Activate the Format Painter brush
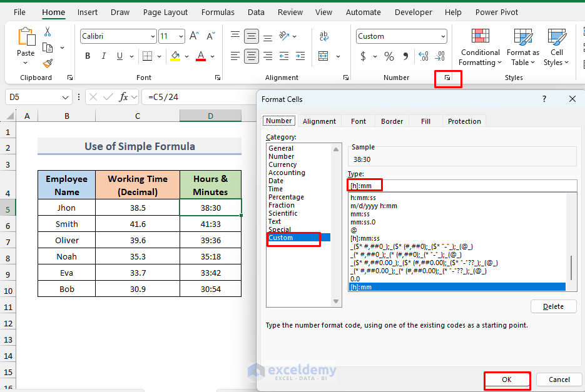 coord(48,63)
